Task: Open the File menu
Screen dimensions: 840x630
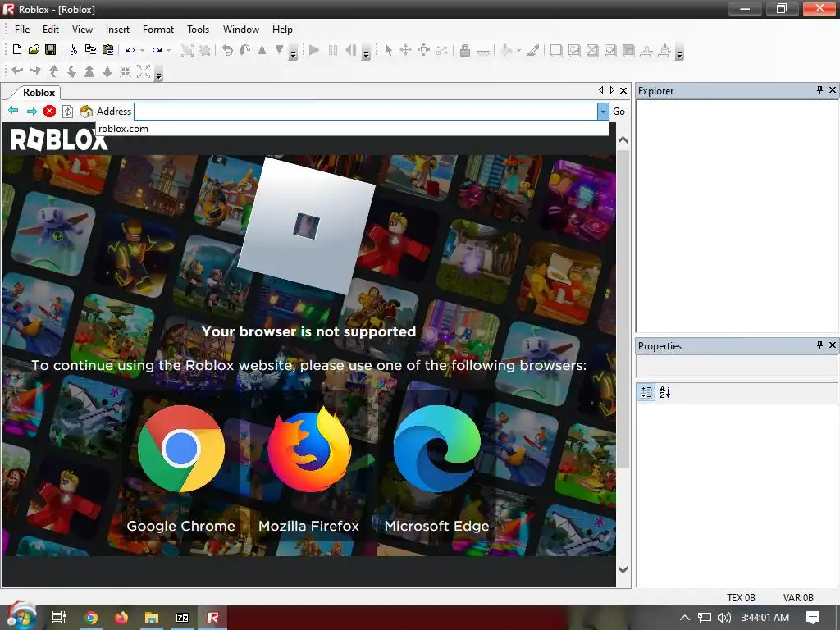Action: [22, 30]
